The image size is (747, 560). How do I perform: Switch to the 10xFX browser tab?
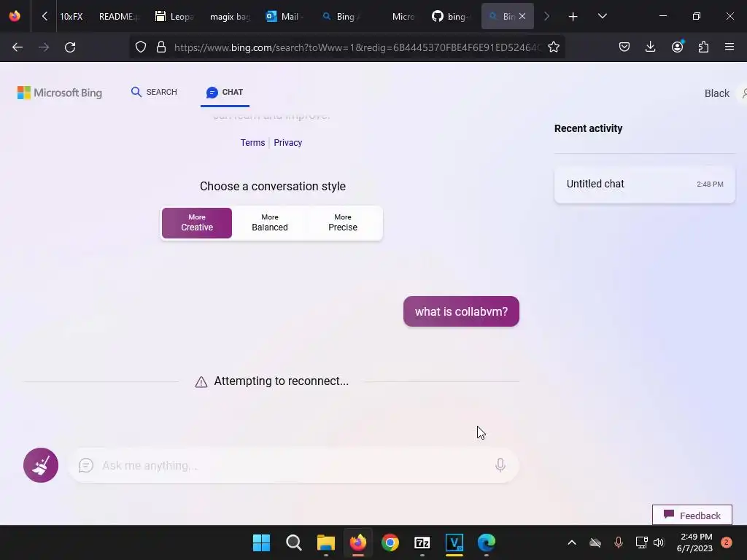71,17
